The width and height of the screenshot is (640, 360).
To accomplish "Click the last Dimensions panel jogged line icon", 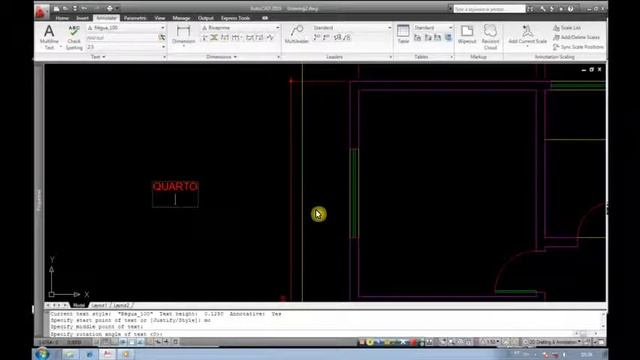I will coord(270,38).
